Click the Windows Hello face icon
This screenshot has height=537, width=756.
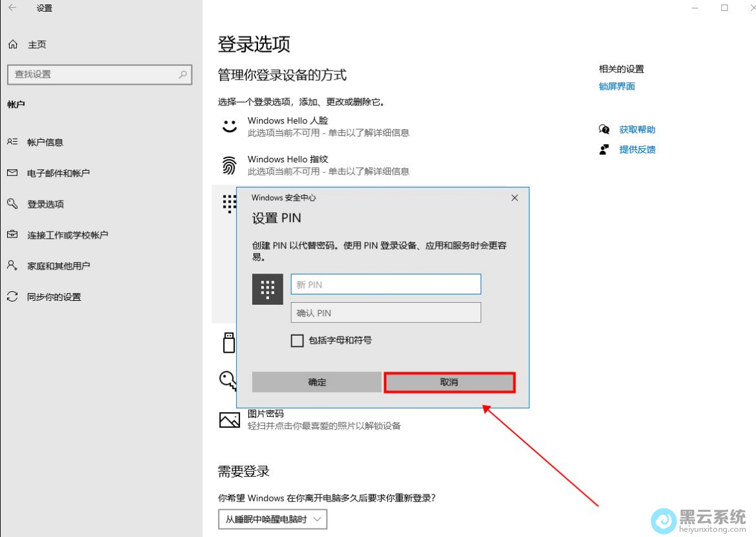pyautogui.click(x=230, y=126)
